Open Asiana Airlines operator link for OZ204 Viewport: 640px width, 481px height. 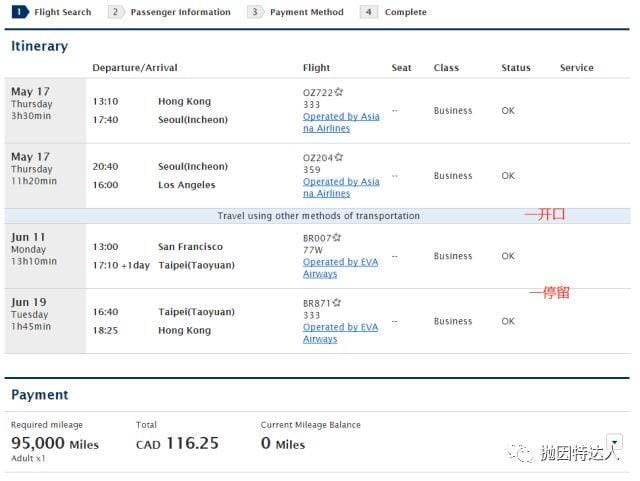tap(341, 187)
